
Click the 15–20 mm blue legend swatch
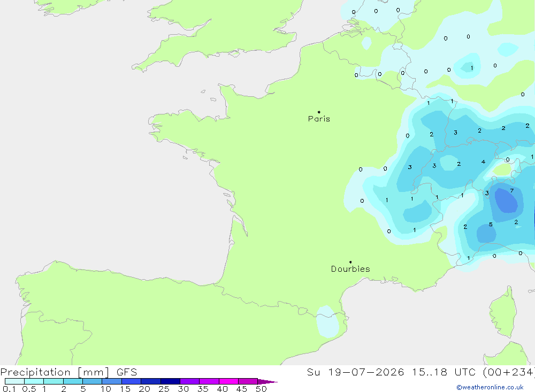tap(131, 381)
